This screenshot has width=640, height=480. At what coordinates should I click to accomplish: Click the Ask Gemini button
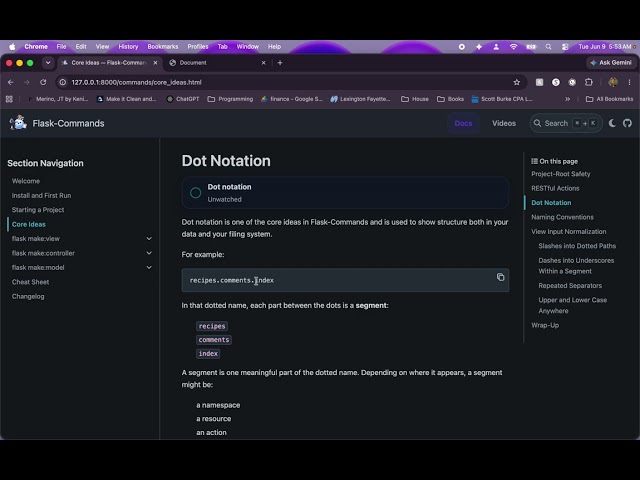611,62
